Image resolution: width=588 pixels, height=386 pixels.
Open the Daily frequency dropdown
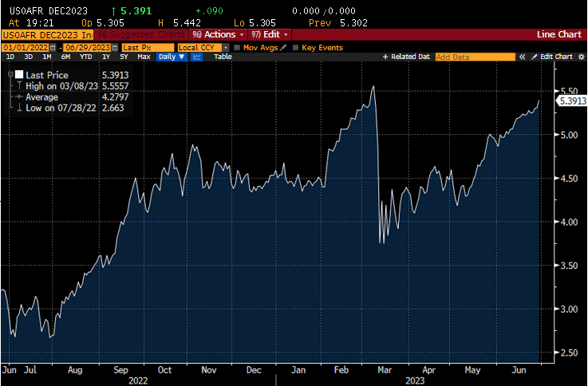pos(171,57)
